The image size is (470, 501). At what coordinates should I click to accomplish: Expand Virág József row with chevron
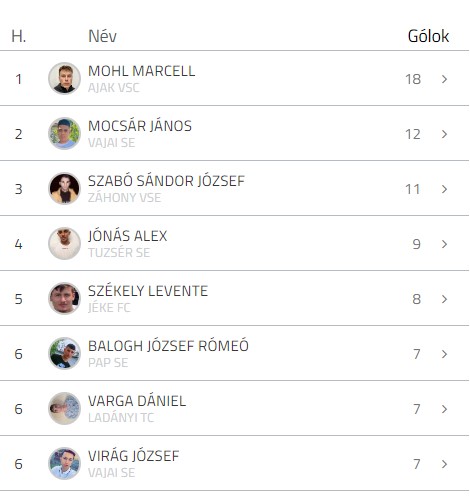444,464
